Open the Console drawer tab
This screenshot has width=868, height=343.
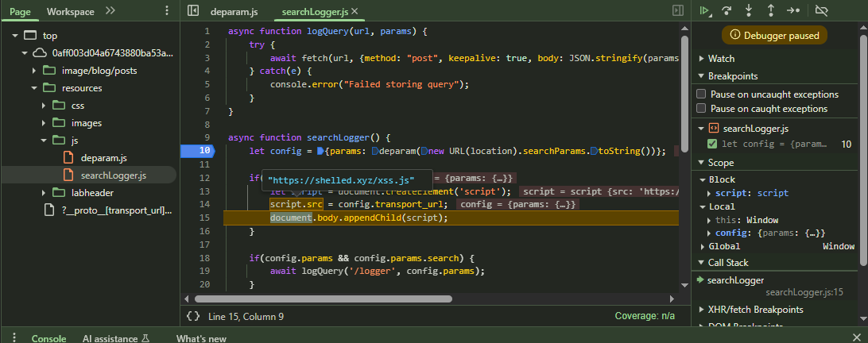tap(48, 338)
